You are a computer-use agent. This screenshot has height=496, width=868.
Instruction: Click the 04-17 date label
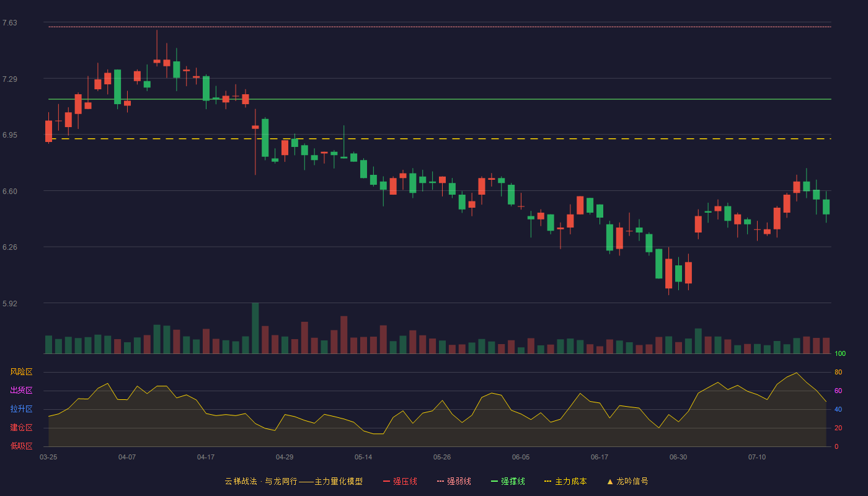coord(206,457)
